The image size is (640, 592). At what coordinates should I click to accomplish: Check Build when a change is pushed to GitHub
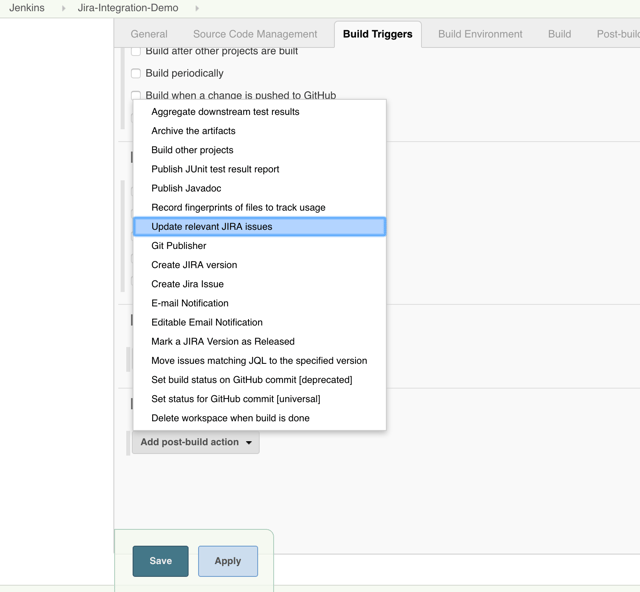coord(136,95)
